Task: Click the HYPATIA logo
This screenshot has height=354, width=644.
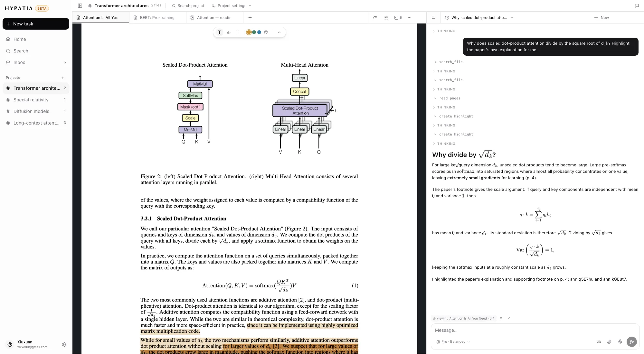Action: pos(19,8)
